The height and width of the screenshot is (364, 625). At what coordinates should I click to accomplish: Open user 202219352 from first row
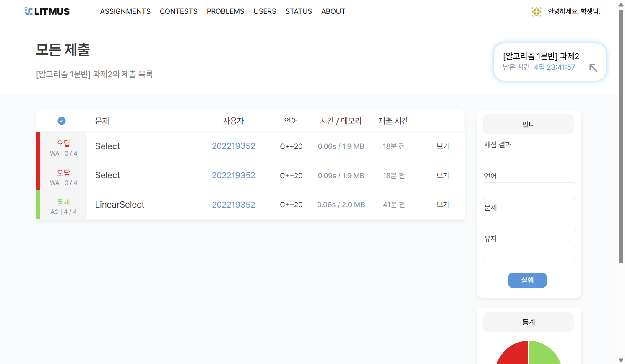233,146
